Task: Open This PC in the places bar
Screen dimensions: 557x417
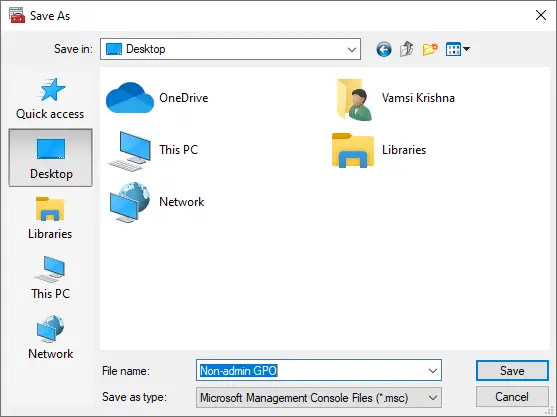Action: [x=50, y=278]
